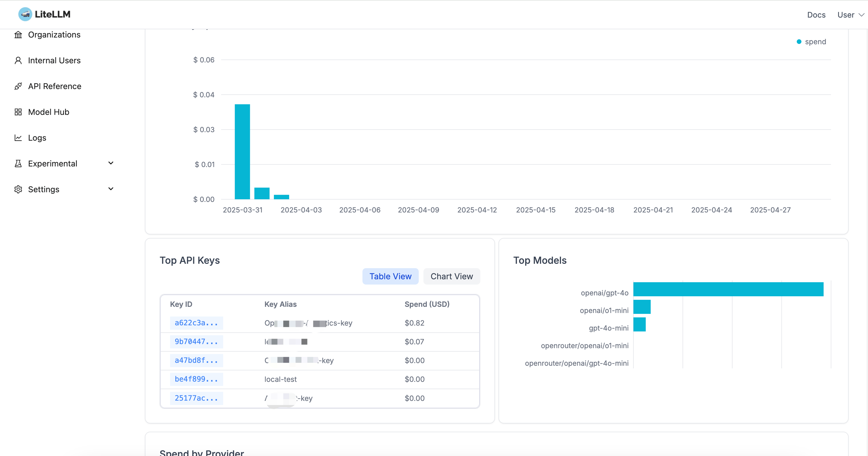Click the LiteLLM logo icon
868x456 pixels.
(25, 14)
